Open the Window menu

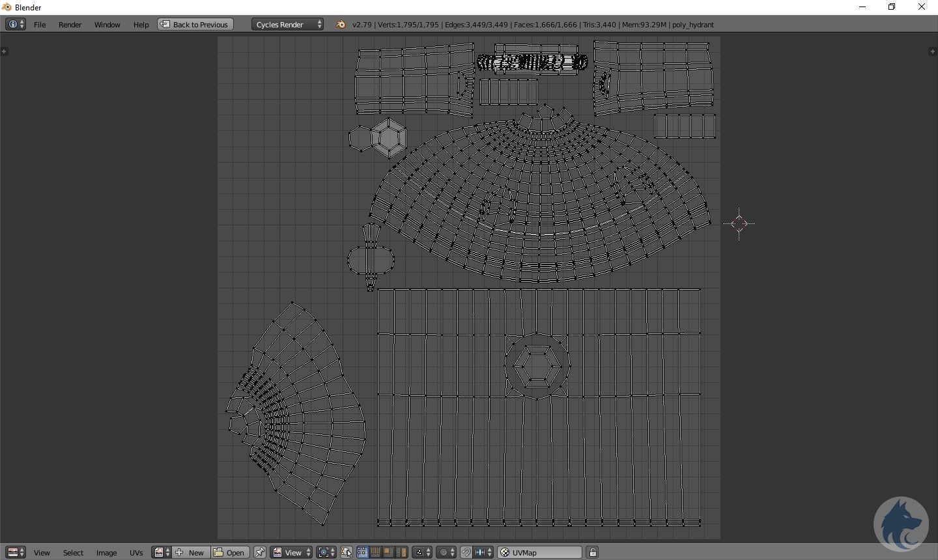pyautogui.click(x=107, y=25)
